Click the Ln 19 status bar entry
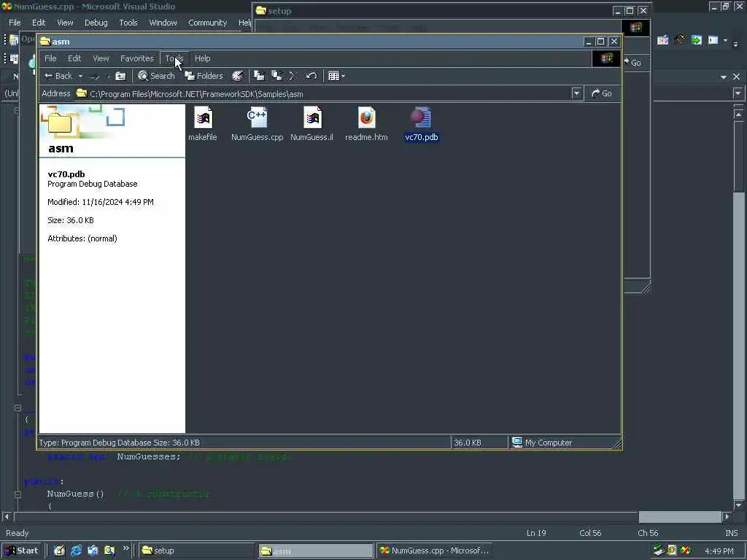This screenshot has width=747, height=560. click(x=536, y=533)
